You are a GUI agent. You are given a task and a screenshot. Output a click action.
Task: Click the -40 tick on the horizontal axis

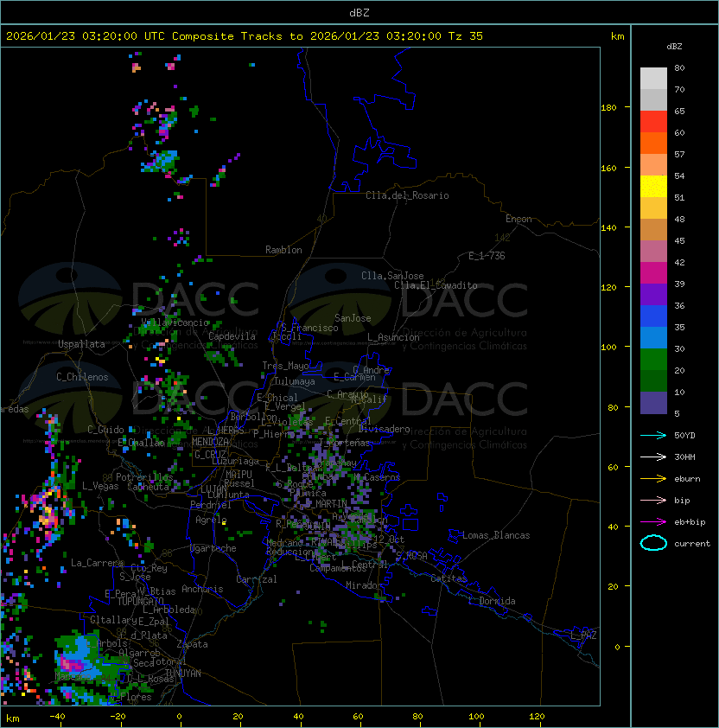[x=57, y=717]
